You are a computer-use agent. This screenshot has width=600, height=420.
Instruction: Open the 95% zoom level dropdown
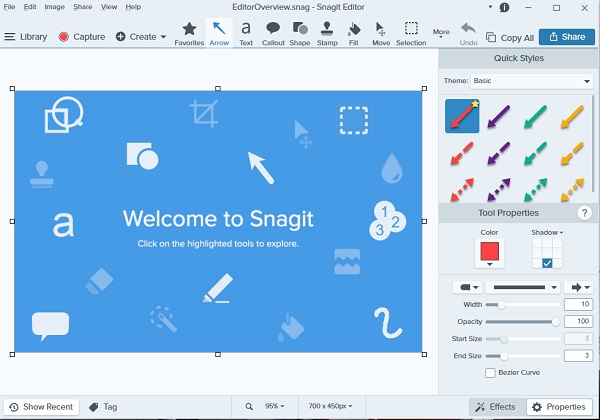click(273, 407)
